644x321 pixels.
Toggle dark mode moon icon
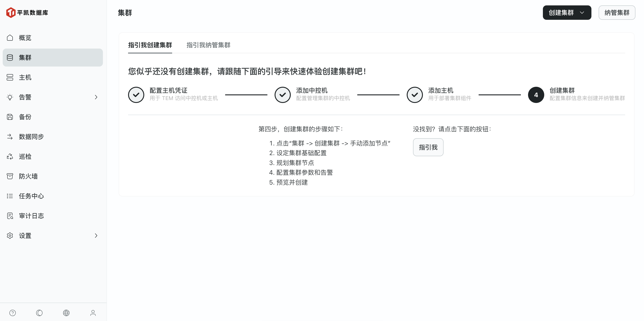(x=39, y=313)
